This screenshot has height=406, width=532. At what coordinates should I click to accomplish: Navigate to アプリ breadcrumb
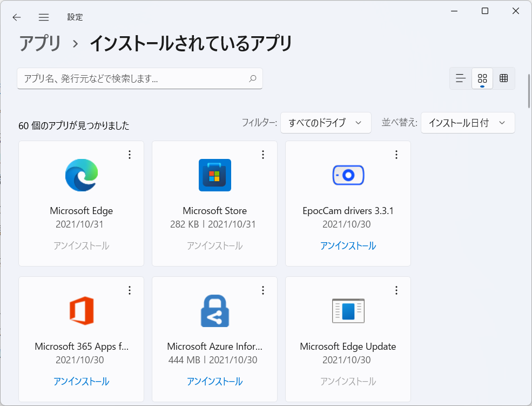pos(40,43)
